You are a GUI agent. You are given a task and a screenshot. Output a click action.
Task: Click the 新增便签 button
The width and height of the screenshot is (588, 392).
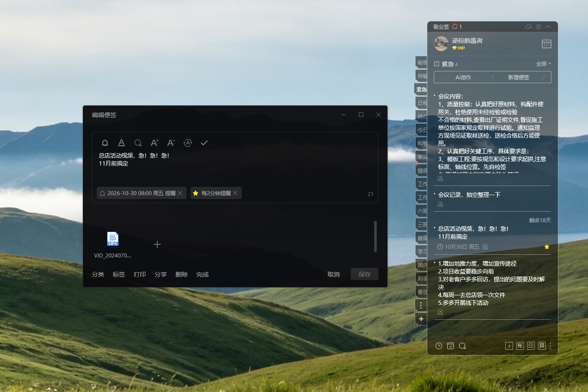pos(519,77)
